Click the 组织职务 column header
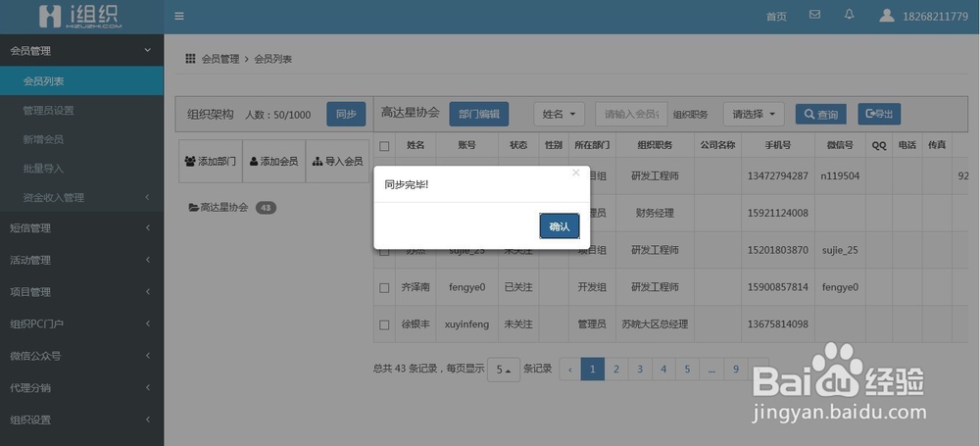 (655, 145)
